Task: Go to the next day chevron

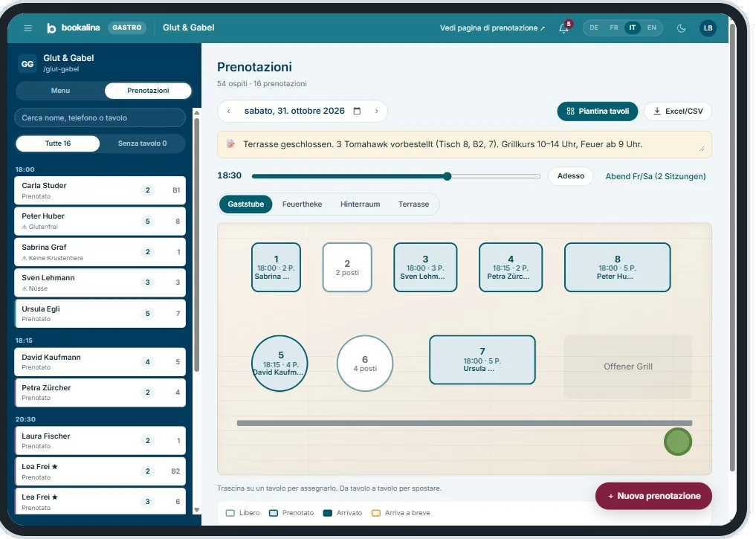Action: (x=377, y=111)
